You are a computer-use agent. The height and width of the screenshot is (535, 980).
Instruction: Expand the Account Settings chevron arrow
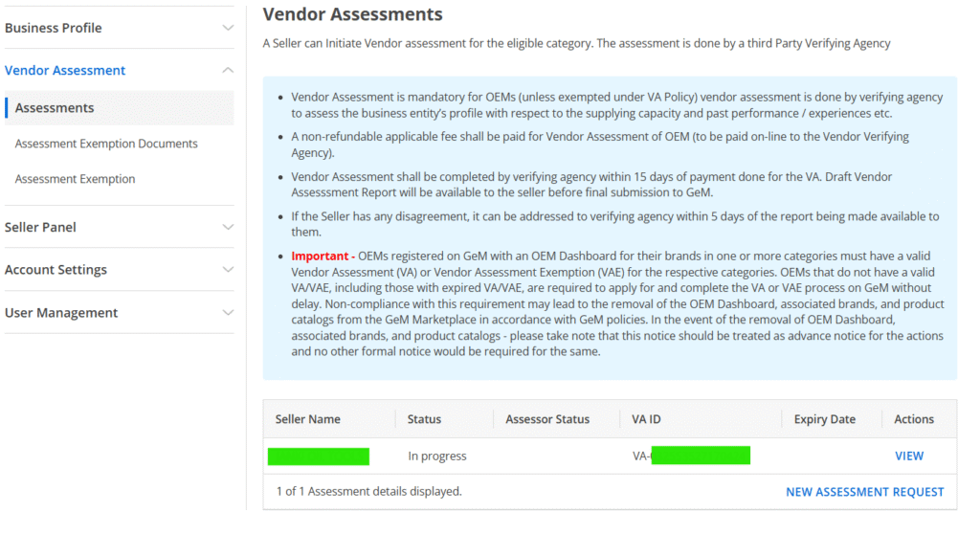227,270
